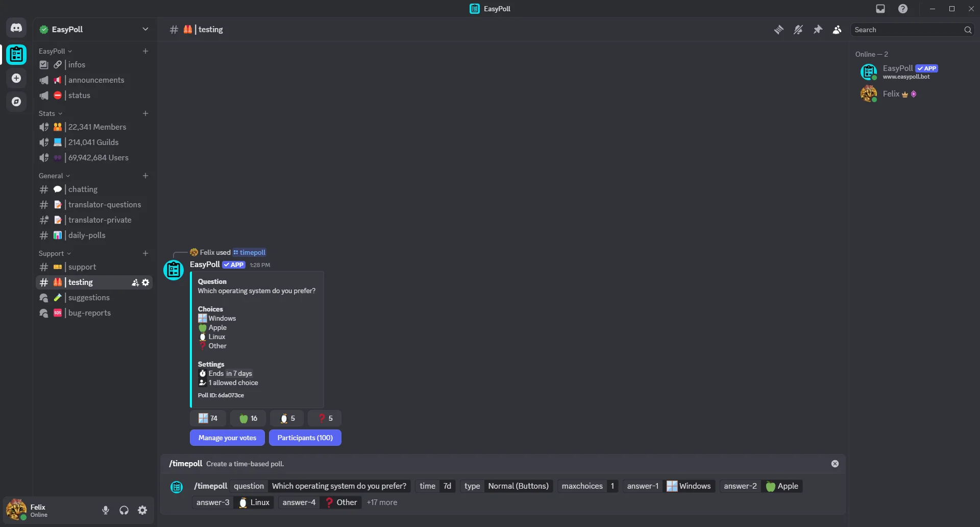This screenshot has height=527, width=980.
Task: Click the Help question mark icon
Action: pyautogui.click(x=903, y=9)
